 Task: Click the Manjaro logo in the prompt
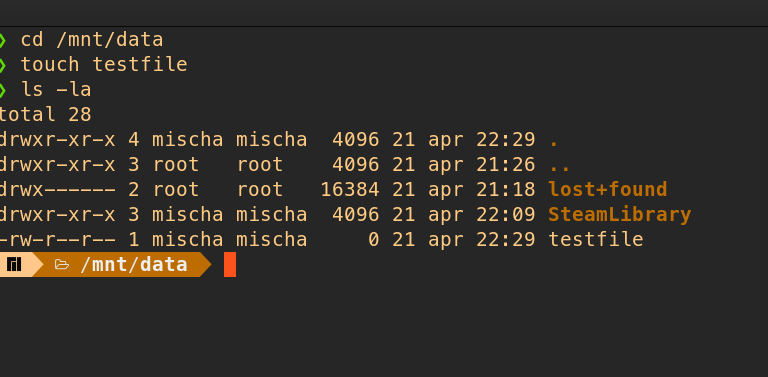14,265
